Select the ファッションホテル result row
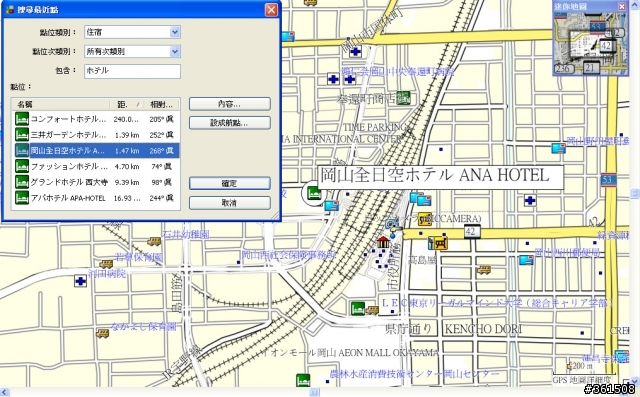The image size is (640, 397). click(x=96, y=166)
